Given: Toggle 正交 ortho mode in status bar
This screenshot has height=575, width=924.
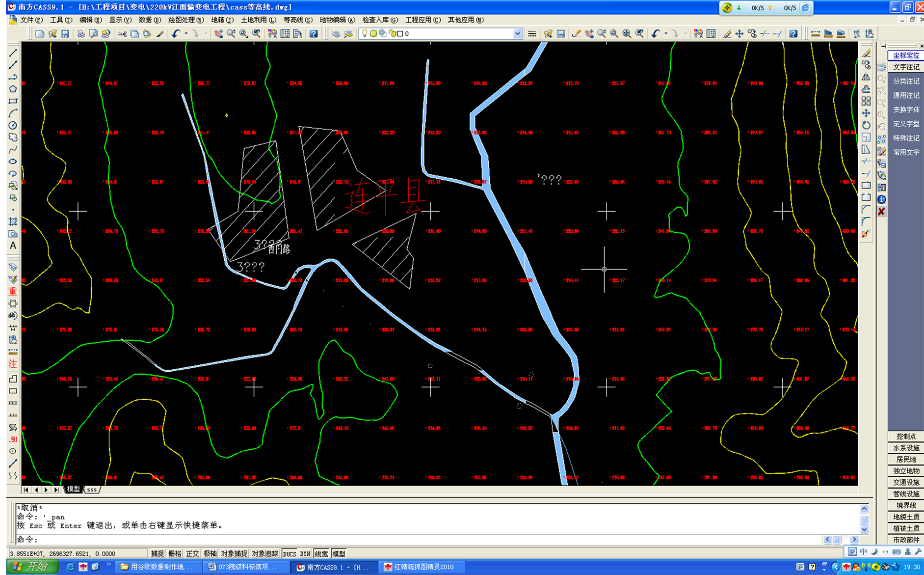Looking at the screenshot, I should 192,553.
